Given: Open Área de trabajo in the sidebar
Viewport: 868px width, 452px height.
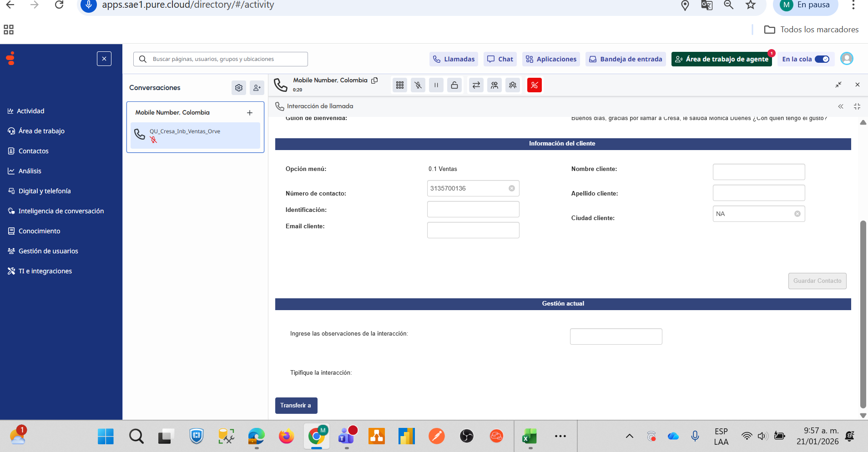Looking at the screenshot, I should click(36, 131).
